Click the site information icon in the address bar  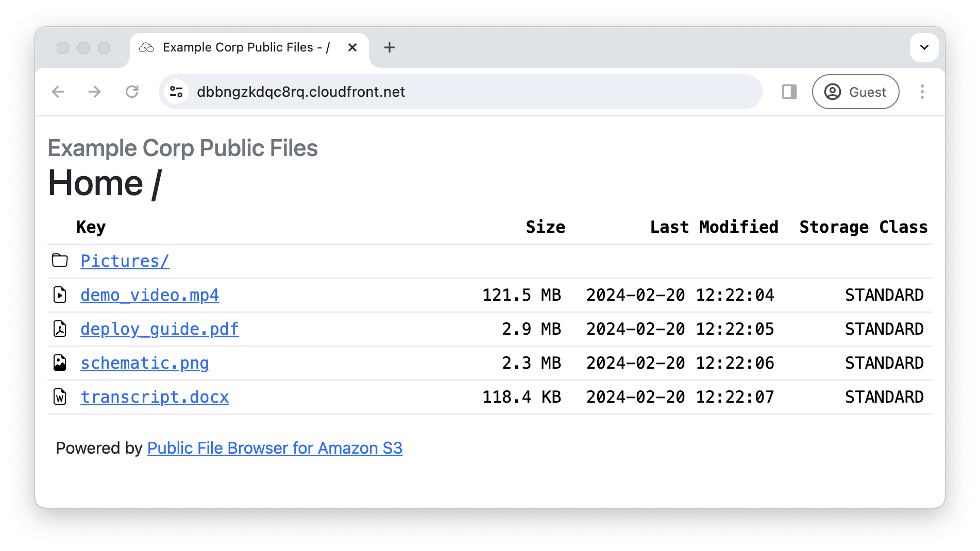176,92
